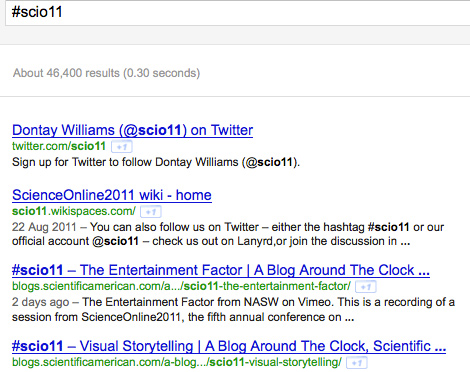Click the +1 button next to twitter.com/scio11
The image size is (470, 372).
(x=122, y=147)
